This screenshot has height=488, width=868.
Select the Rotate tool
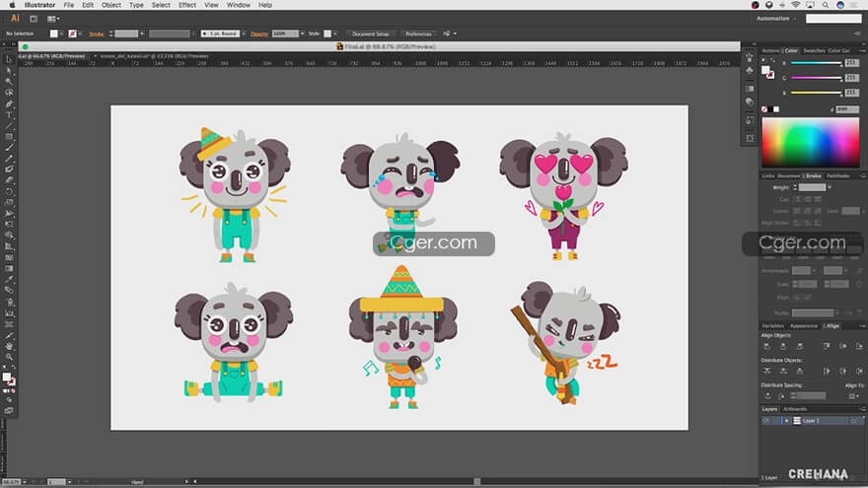tap(9, 191)
